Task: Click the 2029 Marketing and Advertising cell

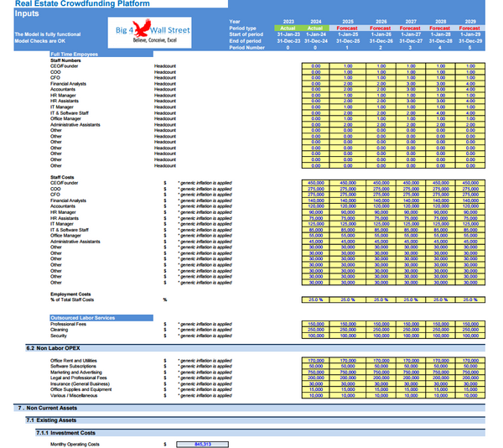Action: [x=469, y=372]
